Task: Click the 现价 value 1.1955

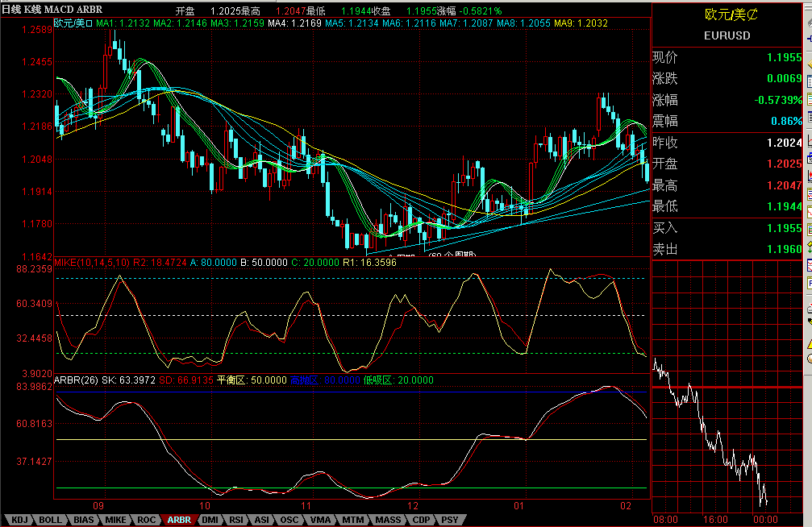Action: point(784,57)
